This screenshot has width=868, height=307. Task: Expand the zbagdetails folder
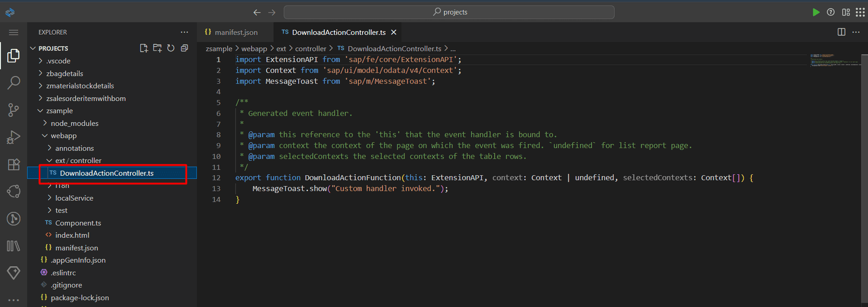(x=64, y=73)
